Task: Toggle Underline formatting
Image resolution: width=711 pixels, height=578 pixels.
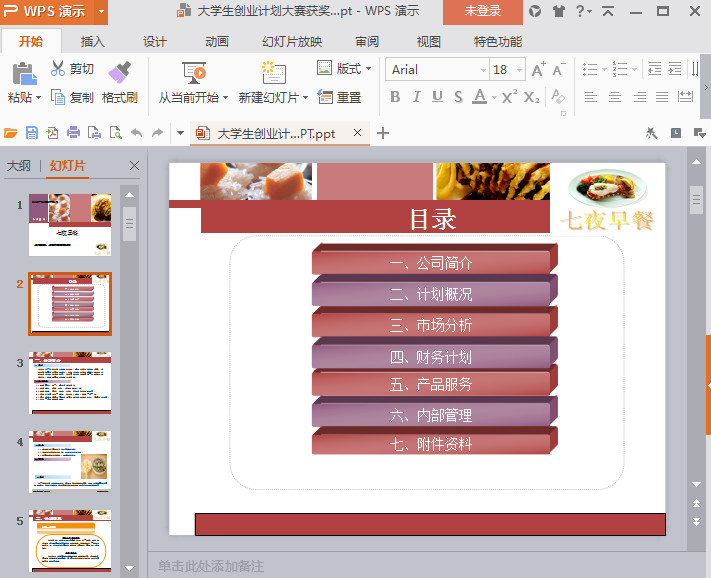Action: [x=437, y=97]
